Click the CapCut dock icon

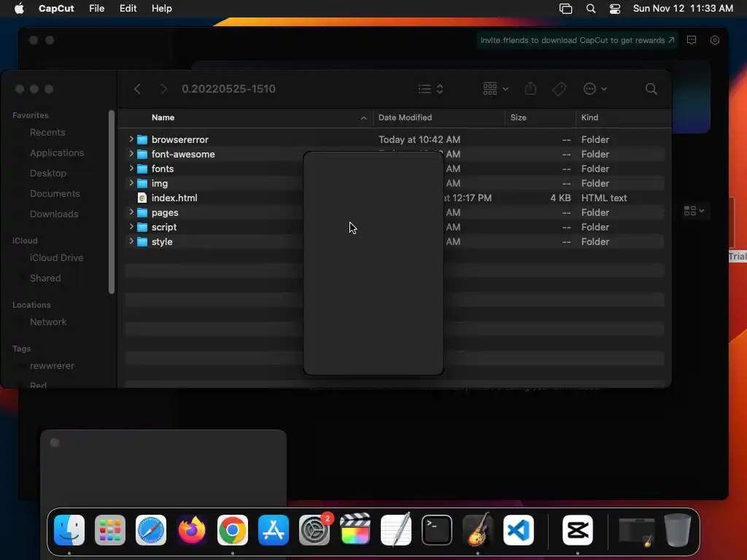click(x=578, y=530)
